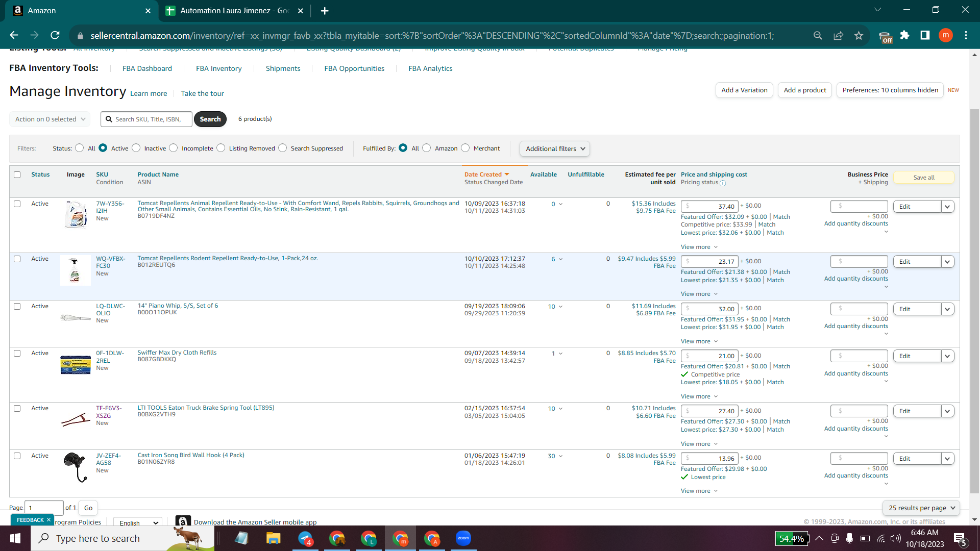Filter by Search Suppressed status

coord(283,148)
